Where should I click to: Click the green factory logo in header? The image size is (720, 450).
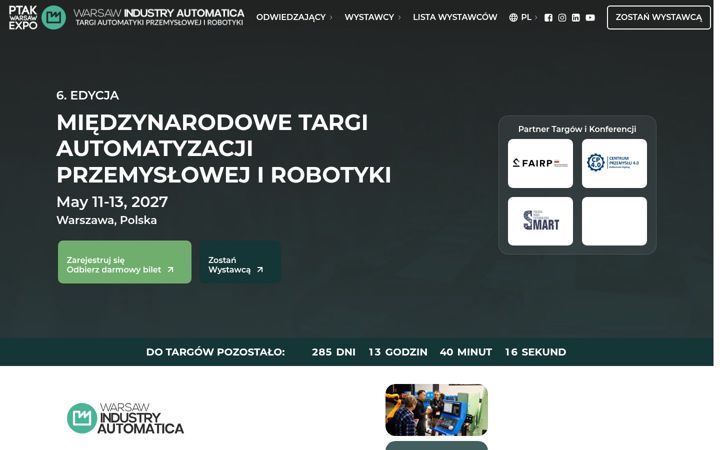54,17
